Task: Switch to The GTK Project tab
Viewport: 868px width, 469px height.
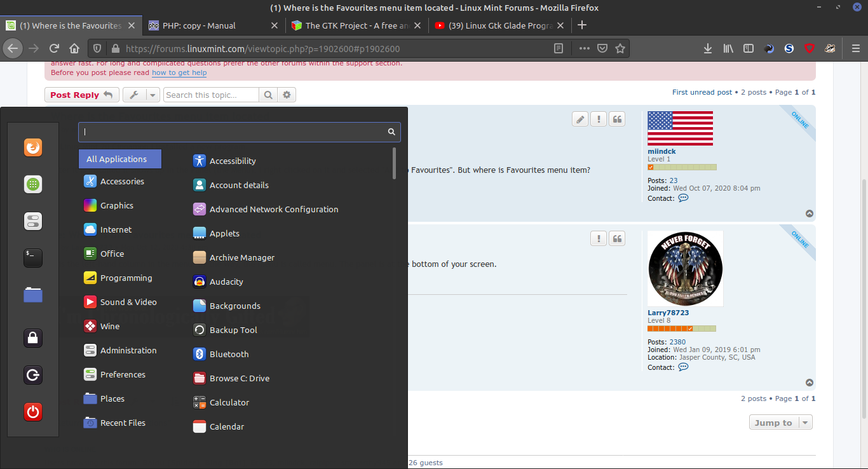Action: pos(356,25)
